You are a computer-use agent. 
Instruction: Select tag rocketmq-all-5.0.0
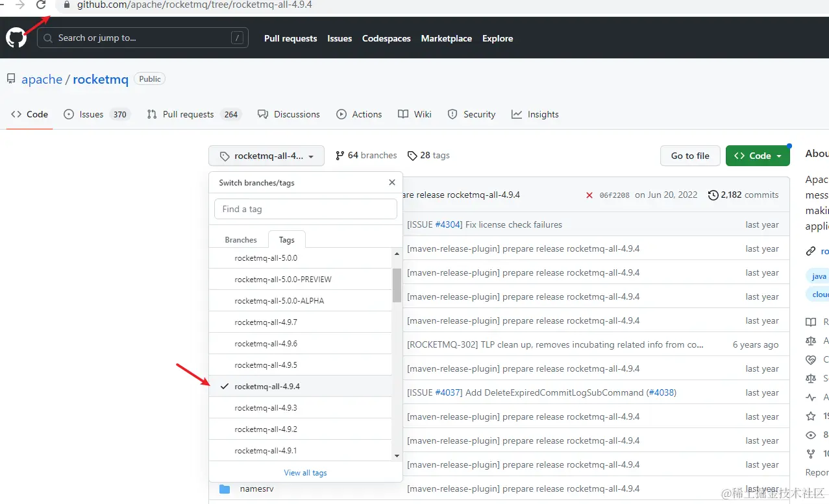301,258
